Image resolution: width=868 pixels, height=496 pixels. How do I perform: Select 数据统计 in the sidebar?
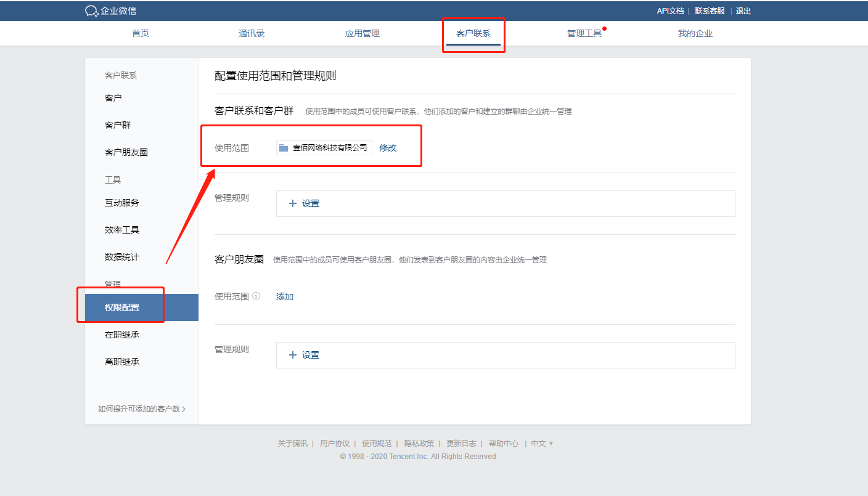click(122, 257)
